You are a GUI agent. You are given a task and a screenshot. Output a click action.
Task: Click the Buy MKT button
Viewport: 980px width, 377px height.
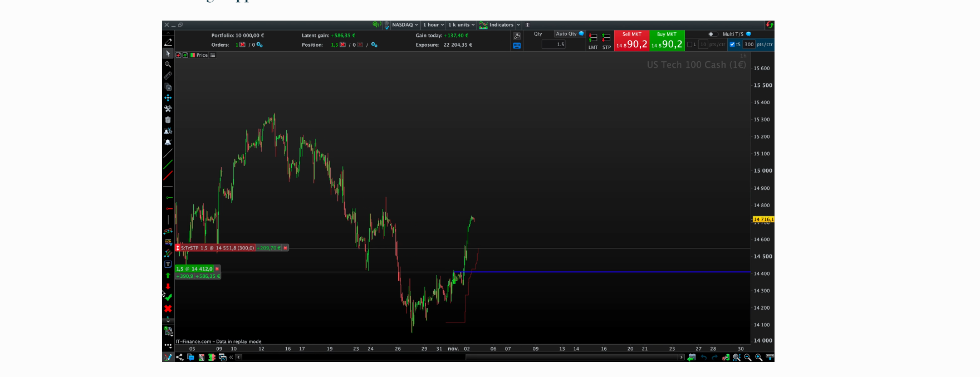click(x=667, y=41)
